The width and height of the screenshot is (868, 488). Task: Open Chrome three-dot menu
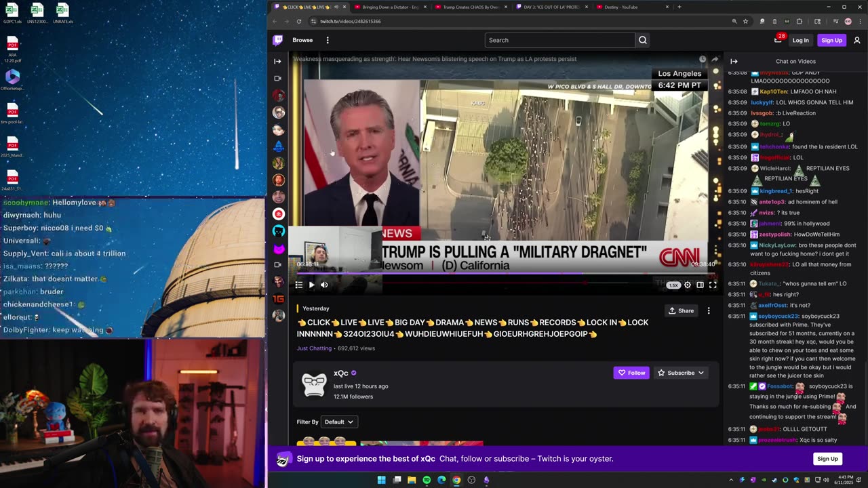pos(859,21)
